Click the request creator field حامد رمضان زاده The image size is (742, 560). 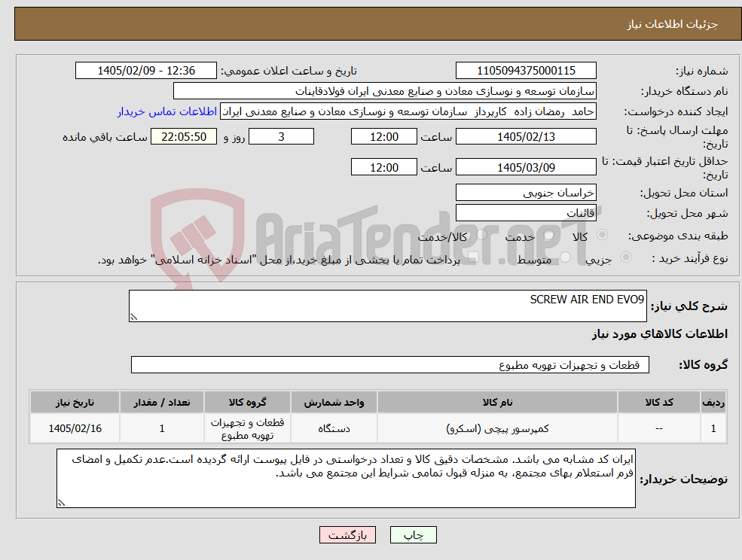coord(408,111)
